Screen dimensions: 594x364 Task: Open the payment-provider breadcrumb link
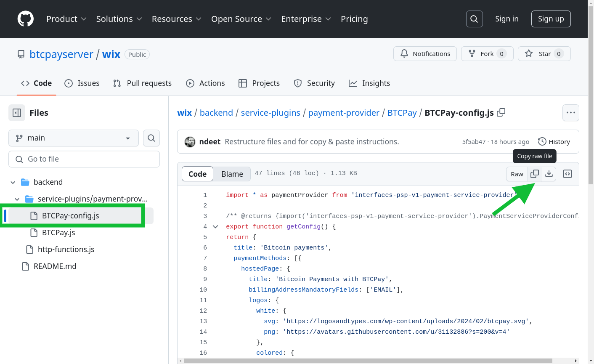coord(344,113)
